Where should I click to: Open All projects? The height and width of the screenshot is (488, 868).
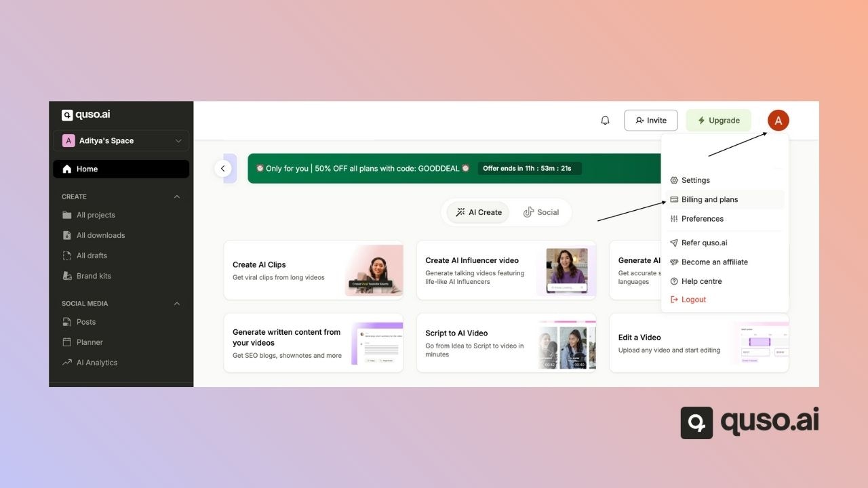click(x=96, y=215)
